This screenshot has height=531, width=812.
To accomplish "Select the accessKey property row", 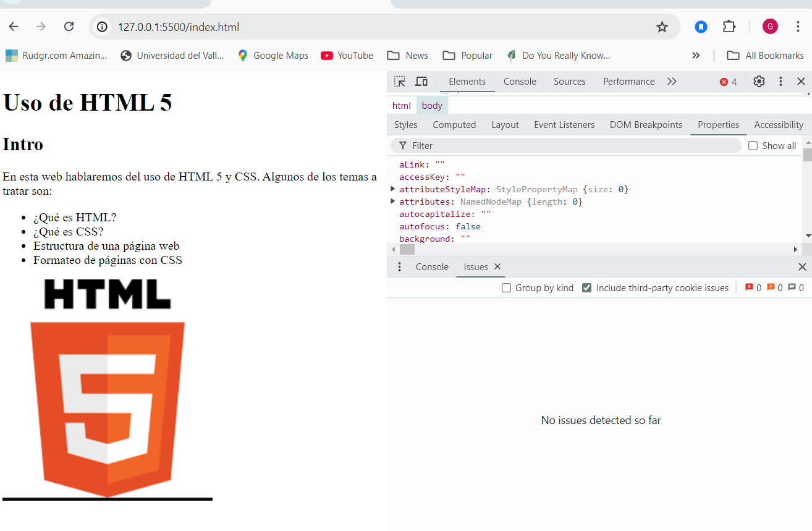I will tap(432, 177).
